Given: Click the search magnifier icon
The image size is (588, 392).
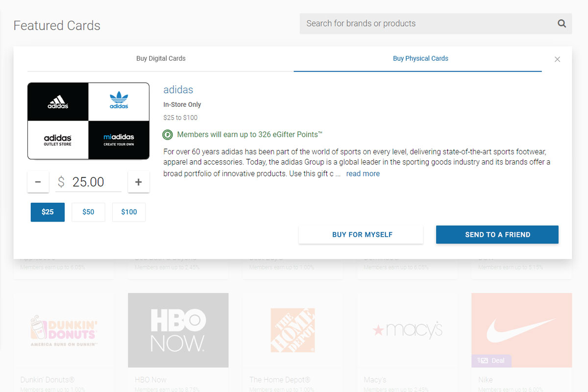Looking at the screenshot, I should point(562,24).
